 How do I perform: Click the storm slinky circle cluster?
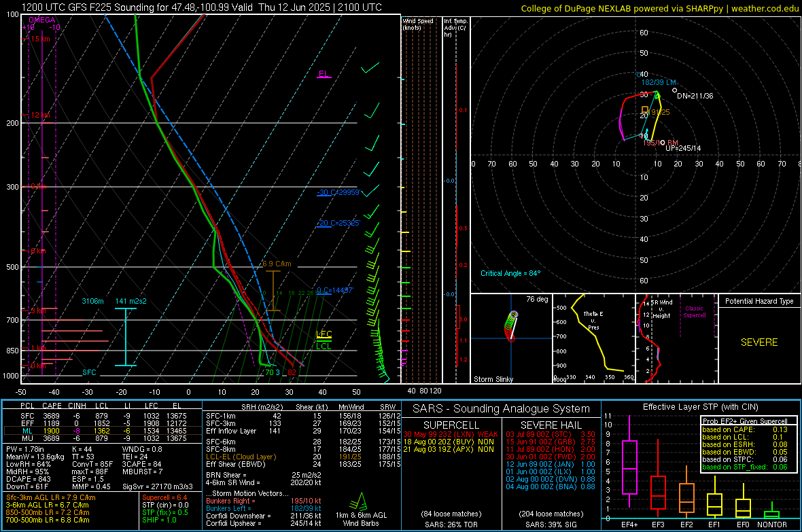[x=511, y=326]
